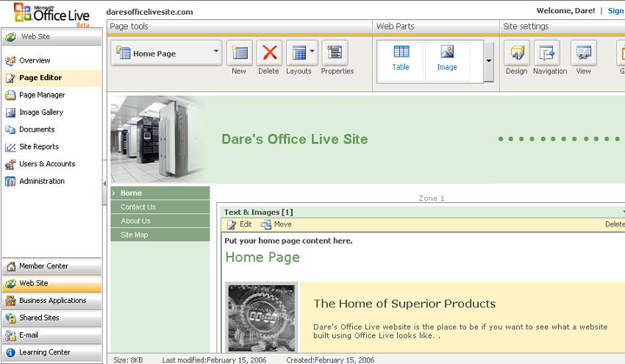
Task: Switch to the Business Applications section
Action: tap(52, 301)
